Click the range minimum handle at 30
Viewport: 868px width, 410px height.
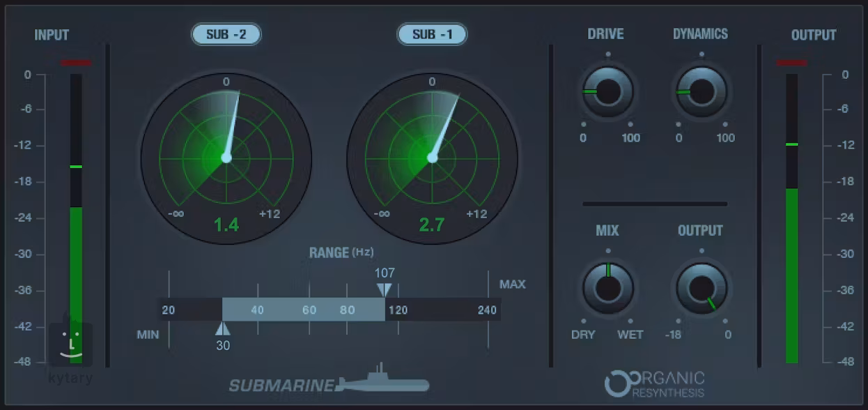coord(222,328)
